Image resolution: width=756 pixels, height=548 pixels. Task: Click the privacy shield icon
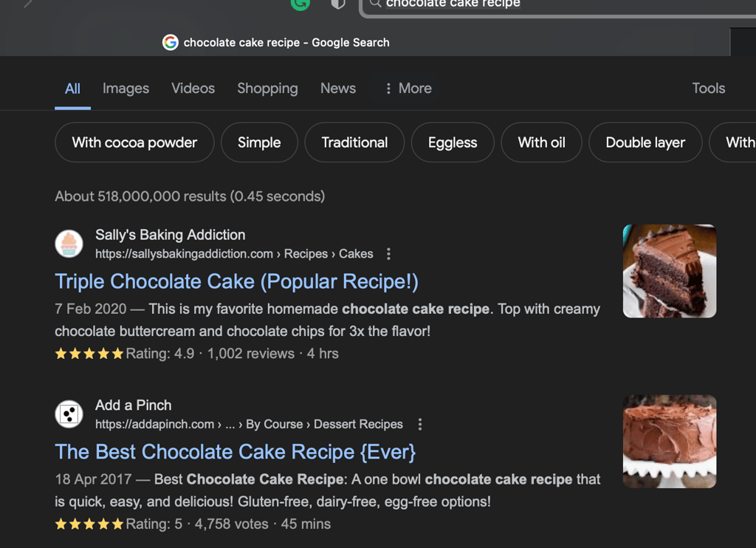tap(338, 4)
